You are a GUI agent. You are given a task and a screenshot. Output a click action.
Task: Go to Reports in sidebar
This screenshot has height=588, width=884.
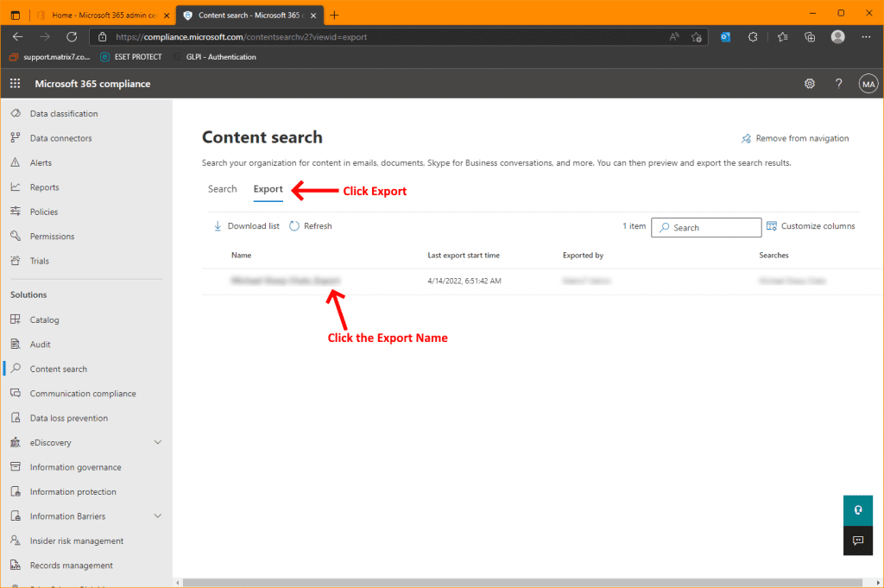(45, 187)
